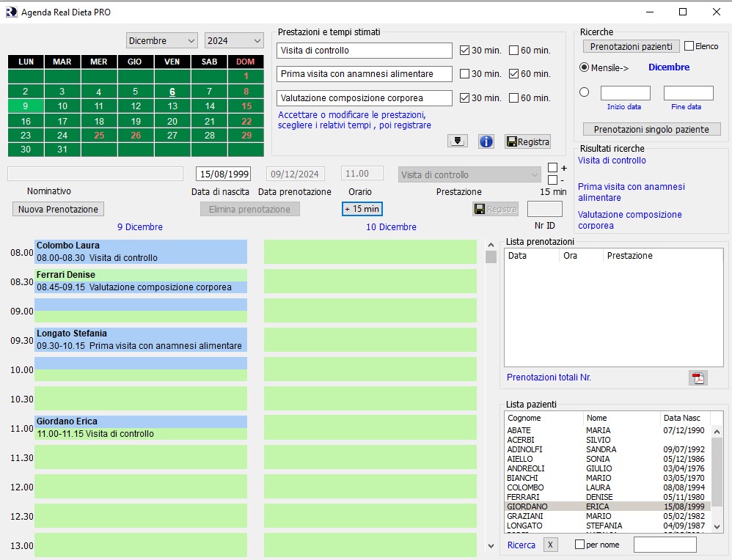Click the Data Nasc column header

(684, 418)
